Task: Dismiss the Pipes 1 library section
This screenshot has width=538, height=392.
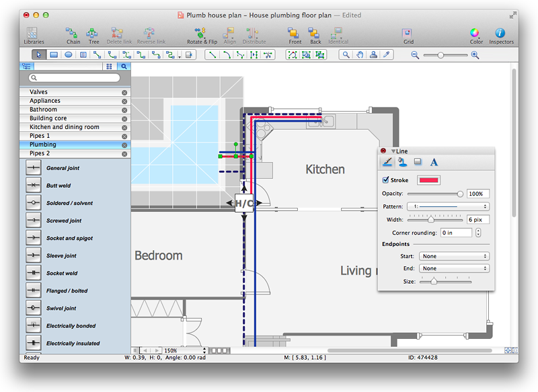Action: pos(124,135)
